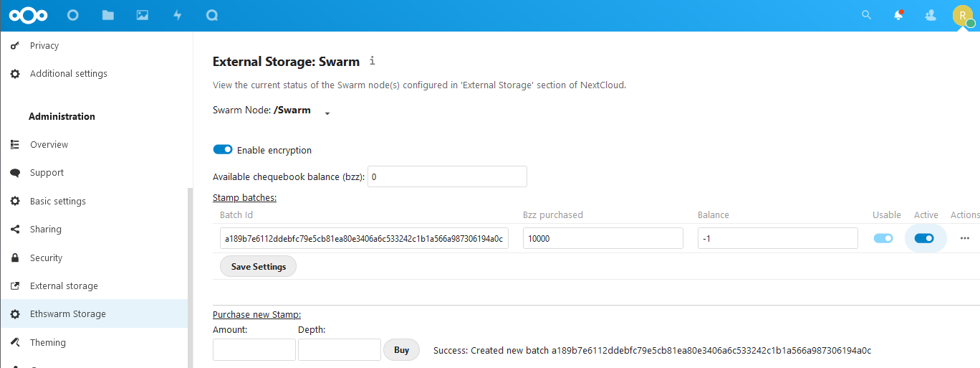980x368 pixels.
Task: Open the batch Actions three-dot menu
Action: pos(964,238)
